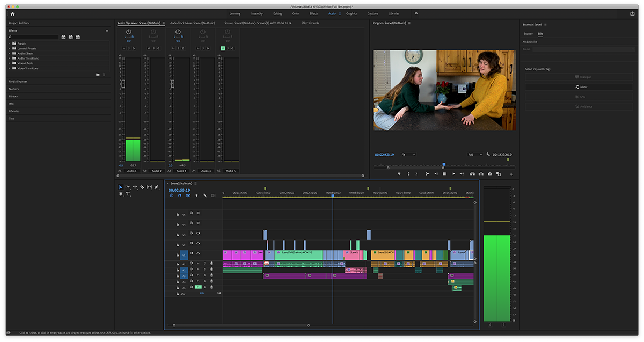Click Mark Out bracket button

coord(416,174)
